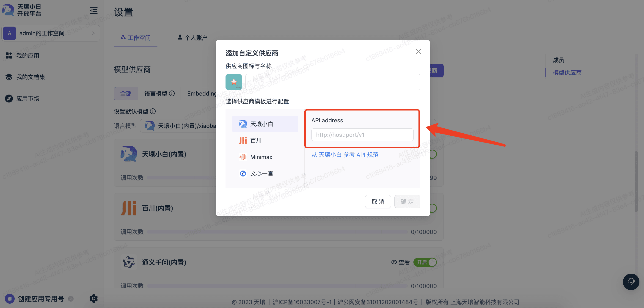The image size is (644, 308).
Task: Open 我的文档集 from the sidebar
Action: point(30,77)
